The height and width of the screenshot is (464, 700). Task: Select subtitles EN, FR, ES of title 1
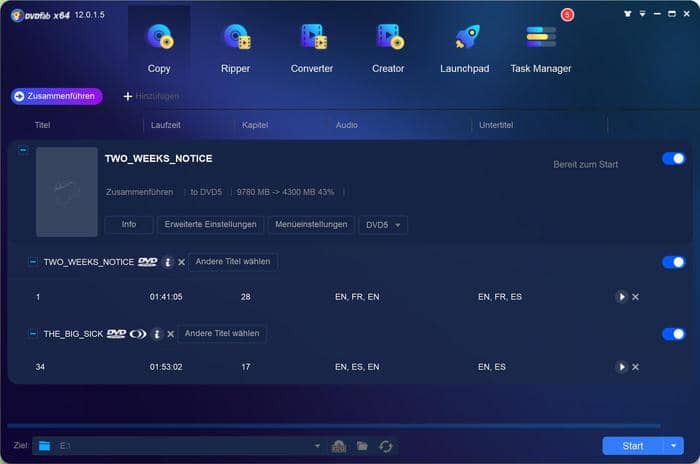pyautogui.click(x=500, y=297)
